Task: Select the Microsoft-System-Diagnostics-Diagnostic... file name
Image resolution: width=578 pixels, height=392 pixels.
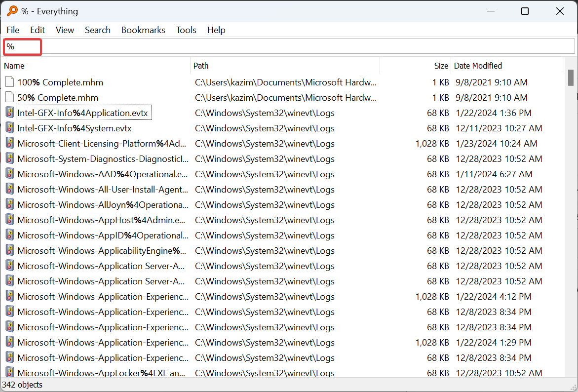Action: [103, 159]
